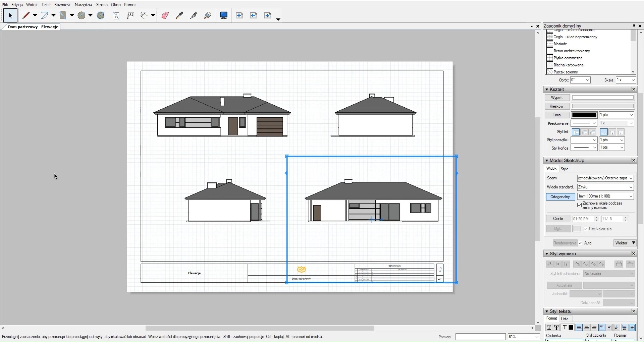Click the Join glue tool

(x=208, y=15)
